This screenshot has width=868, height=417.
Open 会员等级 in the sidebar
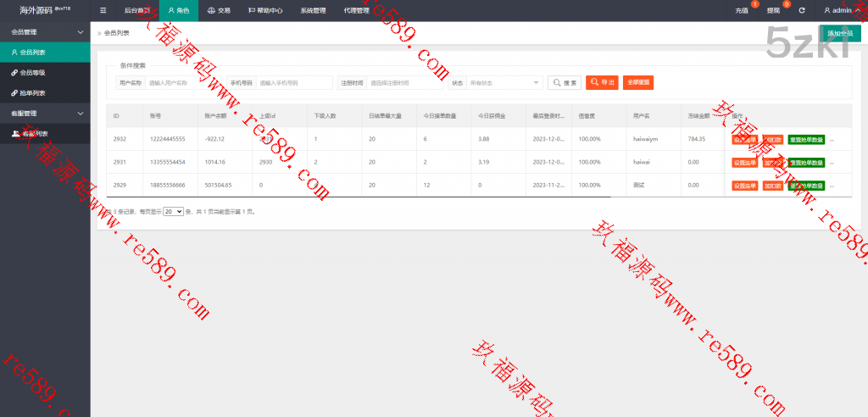pos(32,73)
